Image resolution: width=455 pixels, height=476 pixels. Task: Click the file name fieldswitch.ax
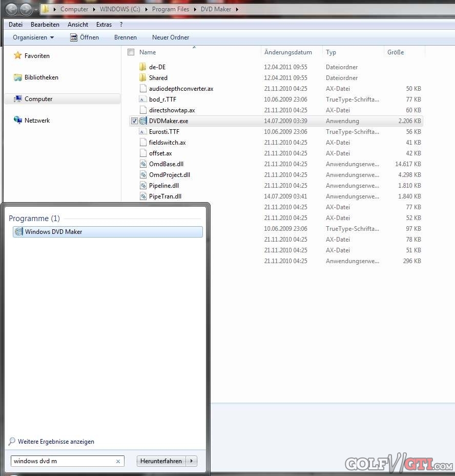click(167, 143)
